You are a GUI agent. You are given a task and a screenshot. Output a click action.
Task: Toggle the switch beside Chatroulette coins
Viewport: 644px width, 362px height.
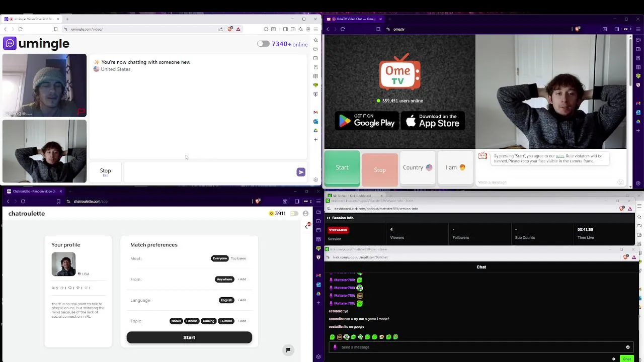click(x=294, y=213)
